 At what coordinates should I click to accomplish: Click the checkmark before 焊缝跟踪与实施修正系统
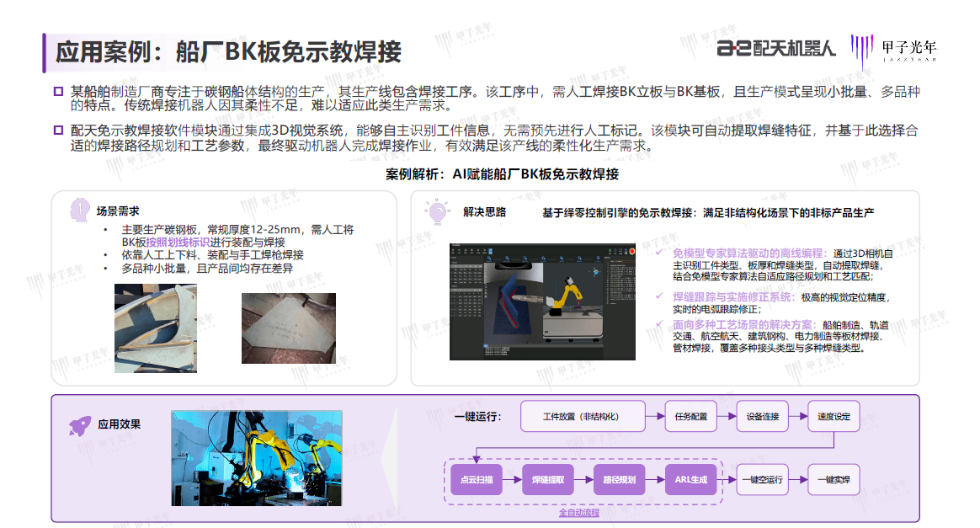(660, 296)
